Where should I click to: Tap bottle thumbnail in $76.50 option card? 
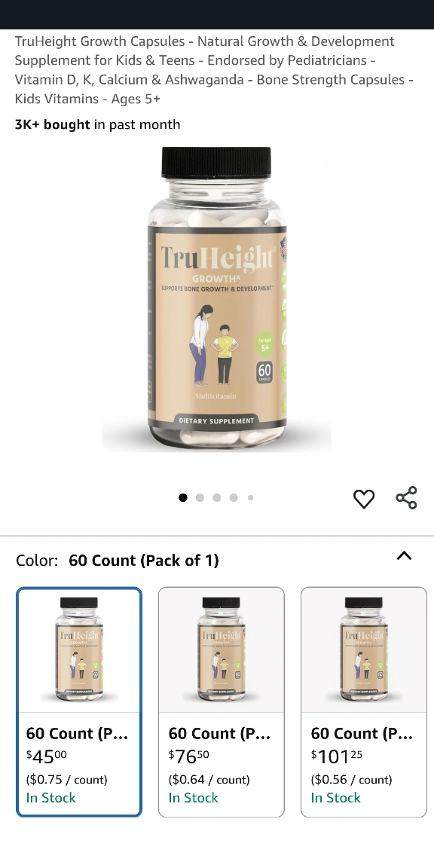click(x=222, y=650)
